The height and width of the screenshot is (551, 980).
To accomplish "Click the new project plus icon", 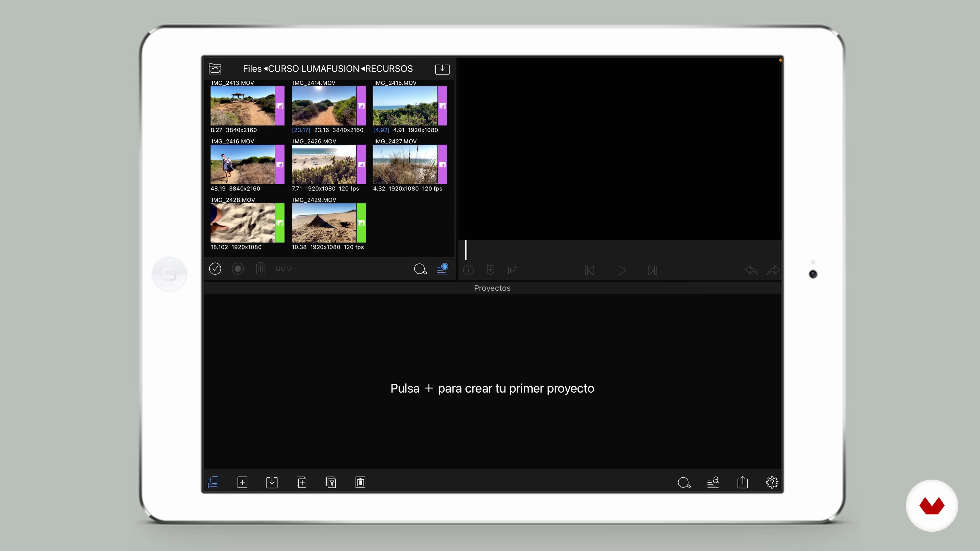I will pyautogui.click(x=242, y=482).
